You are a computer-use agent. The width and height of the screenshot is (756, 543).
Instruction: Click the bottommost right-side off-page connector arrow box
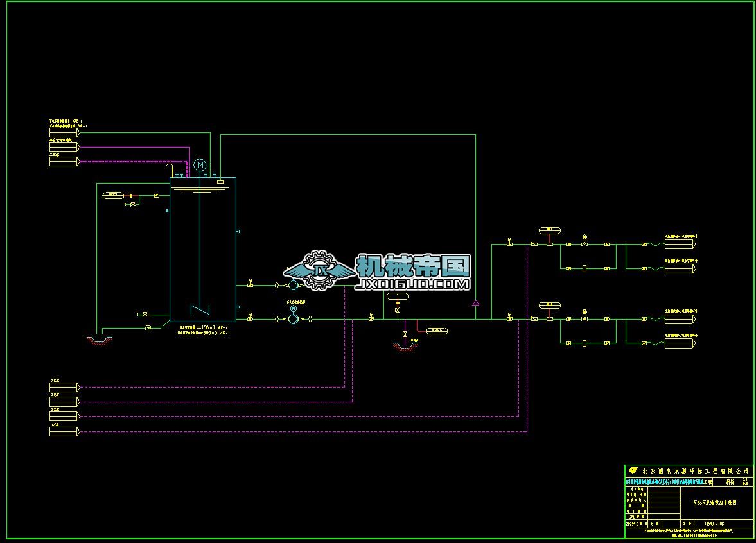pos(680,343)
